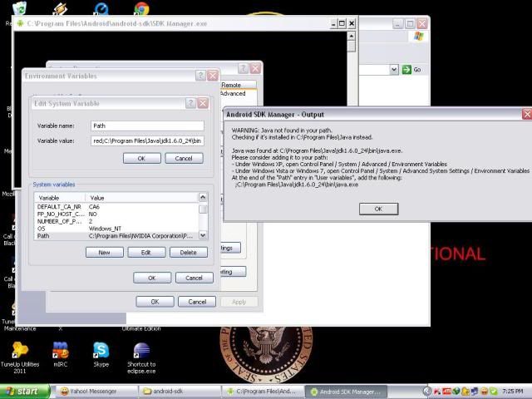Image resolution: width=532 pixels, height=399 pixels.
Task: Cancel the Environment Variables dialog
Action: (194, 278)
